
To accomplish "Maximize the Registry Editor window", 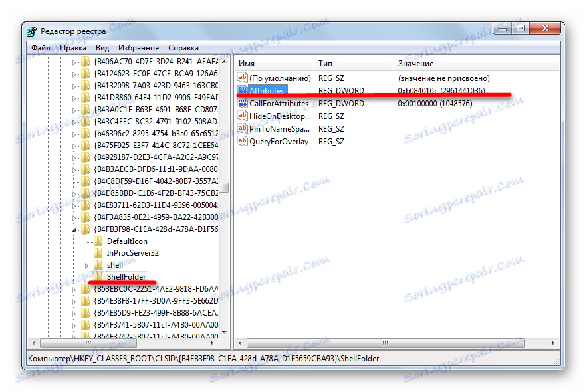I will (x=521, y=28).
